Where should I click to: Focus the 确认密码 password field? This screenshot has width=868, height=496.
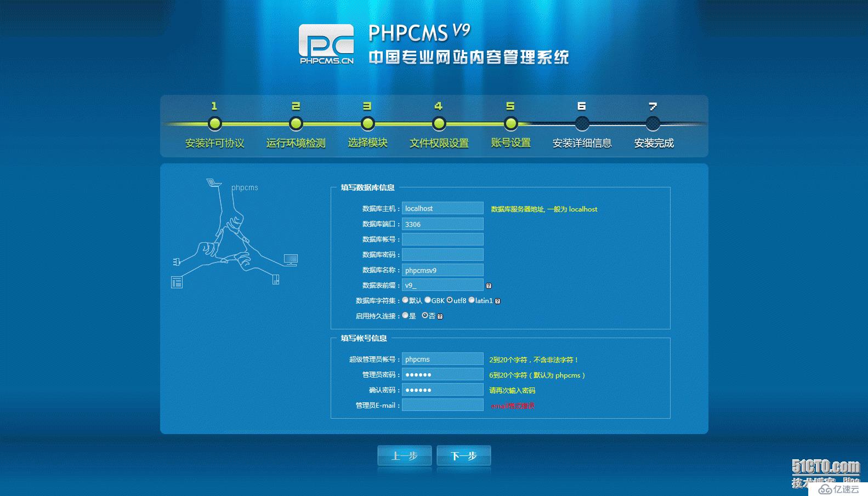pos(442,390)
